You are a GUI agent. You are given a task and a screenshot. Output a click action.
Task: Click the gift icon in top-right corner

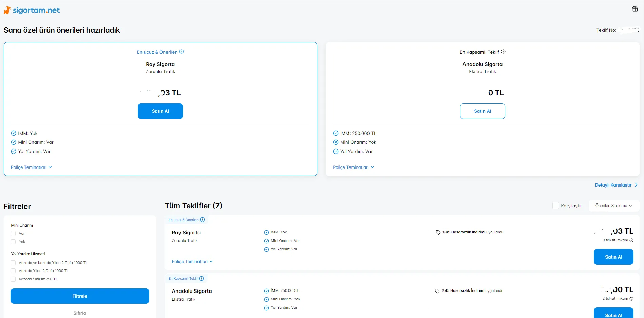[x=635, y=9]
